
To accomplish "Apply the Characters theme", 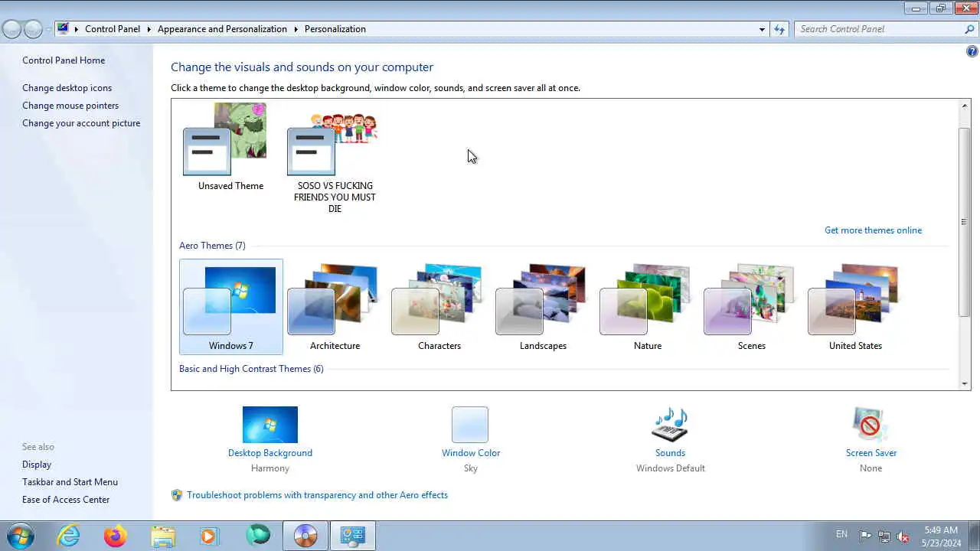I will coord(439,307).
